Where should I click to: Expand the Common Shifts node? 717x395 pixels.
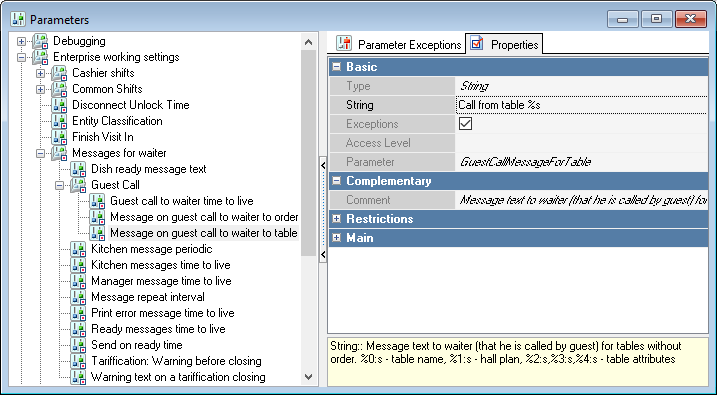(x=40, y=89)
